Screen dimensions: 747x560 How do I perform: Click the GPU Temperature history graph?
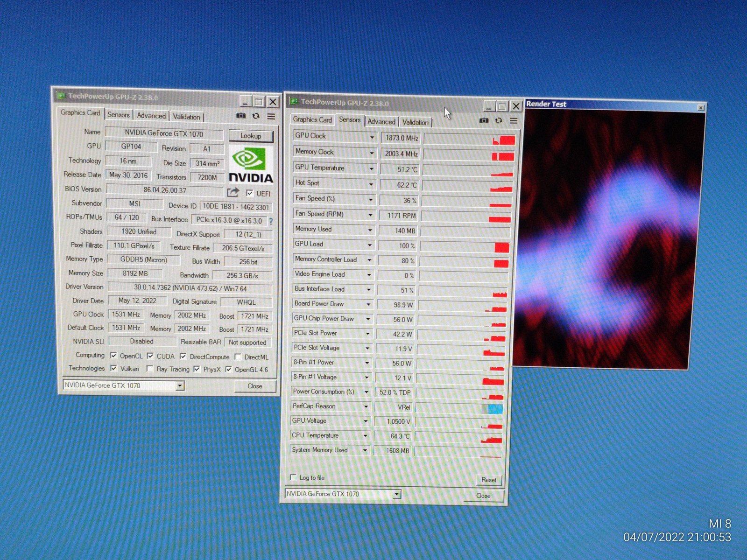pyautogui.click(x=468, y=170)
